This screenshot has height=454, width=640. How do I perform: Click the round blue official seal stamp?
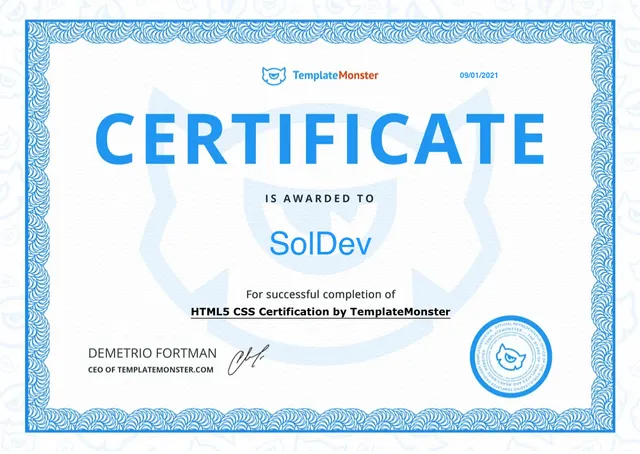(511, 356)
